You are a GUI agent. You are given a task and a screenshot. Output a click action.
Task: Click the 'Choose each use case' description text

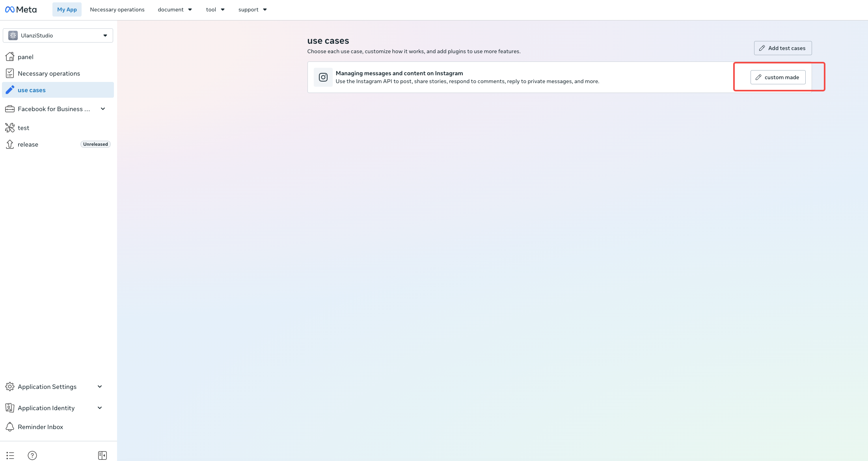(414, 51)
